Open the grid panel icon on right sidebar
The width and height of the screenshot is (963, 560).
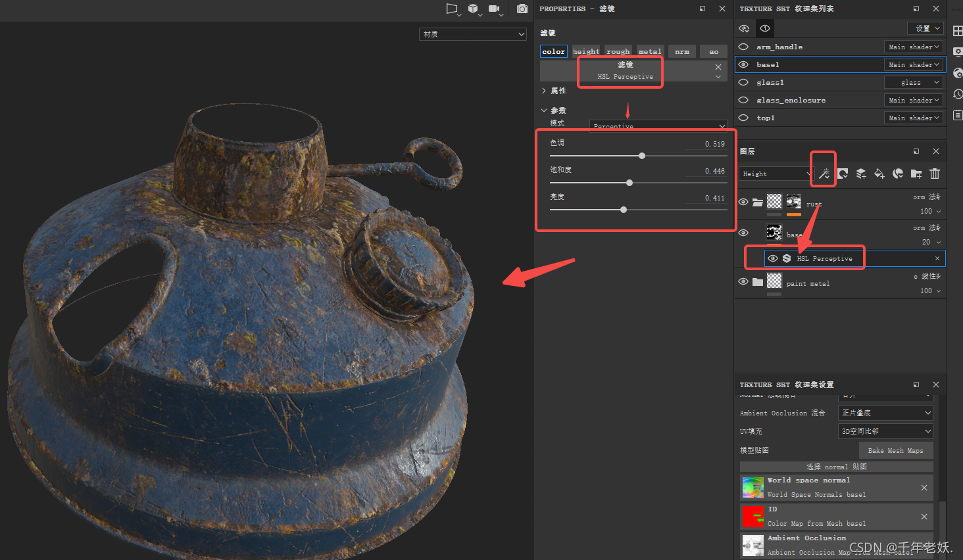958,31
